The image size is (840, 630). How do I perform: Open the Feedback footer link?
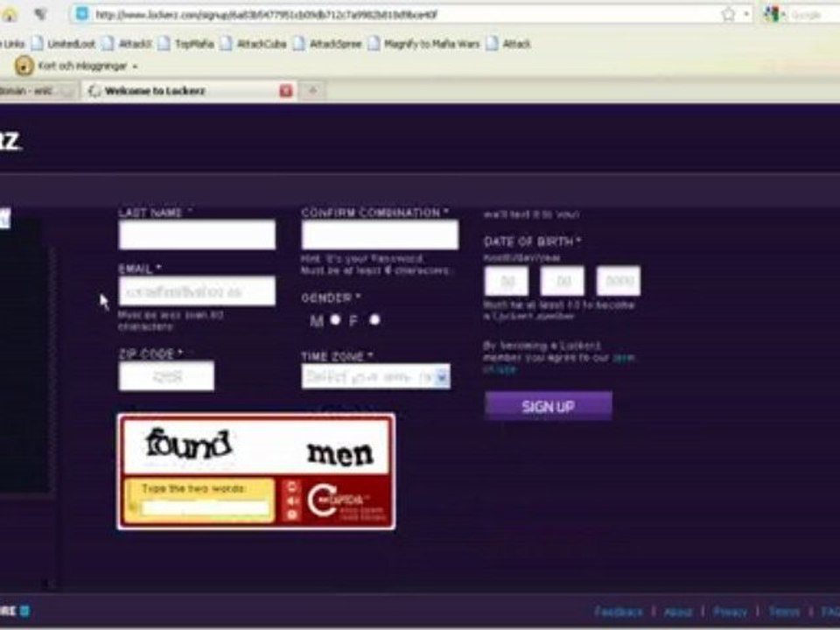[x=619, y=612]
